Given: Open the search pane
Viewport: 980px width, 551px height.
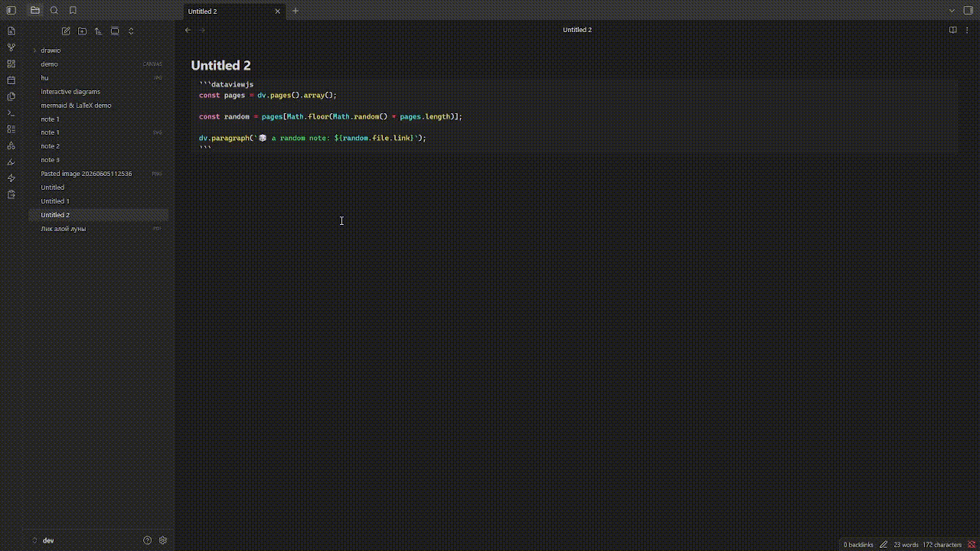Looking at the screenshot, I should 54,11.
